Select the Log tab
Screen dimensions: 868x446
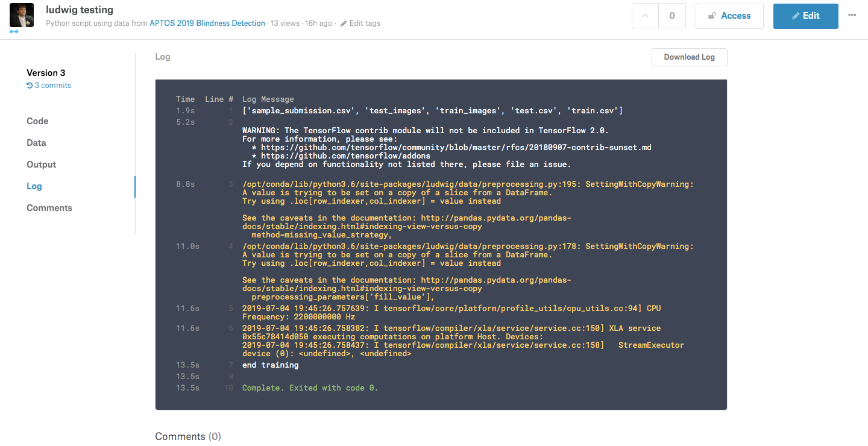coord(34,186)
